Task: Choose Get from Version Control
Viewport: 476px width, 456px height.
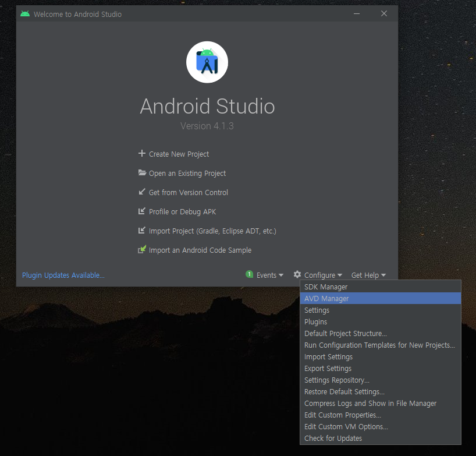Action: pos(188,192)
